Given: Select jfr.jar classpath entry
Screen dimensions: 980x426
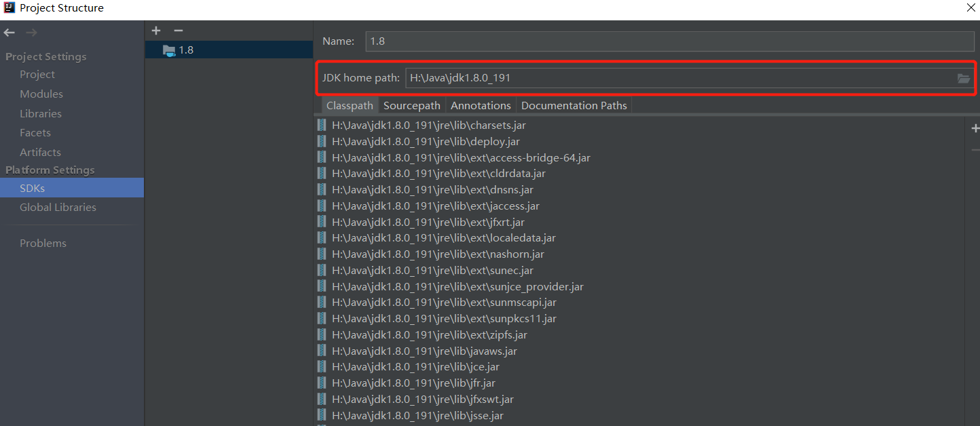Looking at the screenshot, I should click(415, 383).
